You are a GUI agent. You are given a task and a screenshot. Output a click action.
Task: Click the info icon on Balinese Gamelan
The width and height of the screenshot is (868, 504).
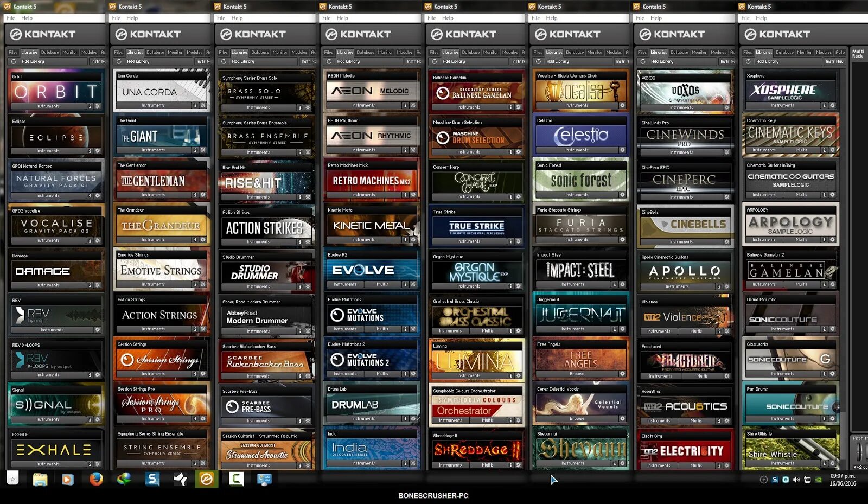510,107
